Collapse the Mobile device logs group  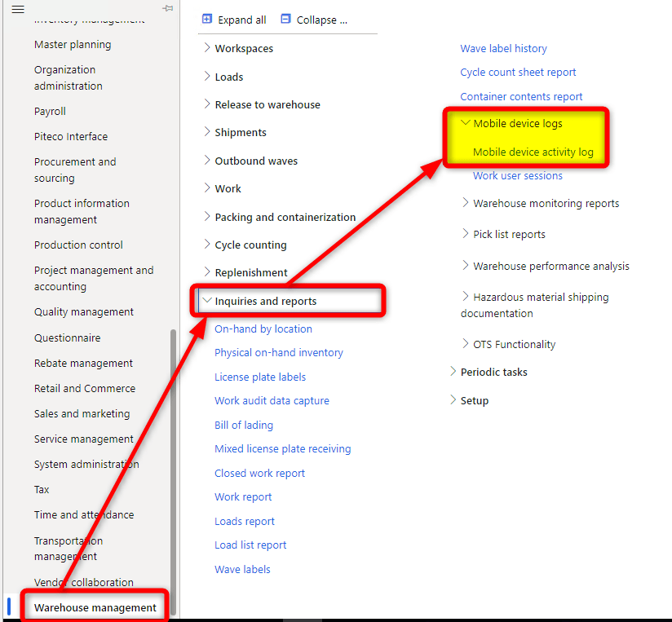coord(466,124)
